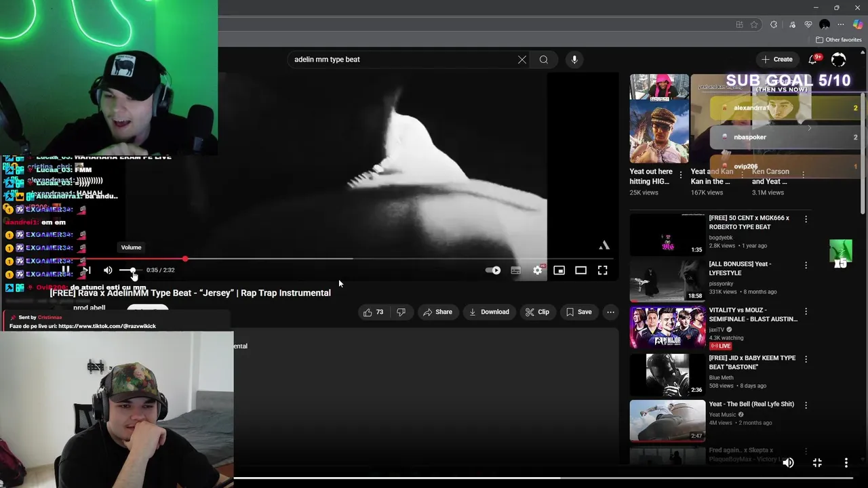Pause the YouTube video

pos(66,270)
